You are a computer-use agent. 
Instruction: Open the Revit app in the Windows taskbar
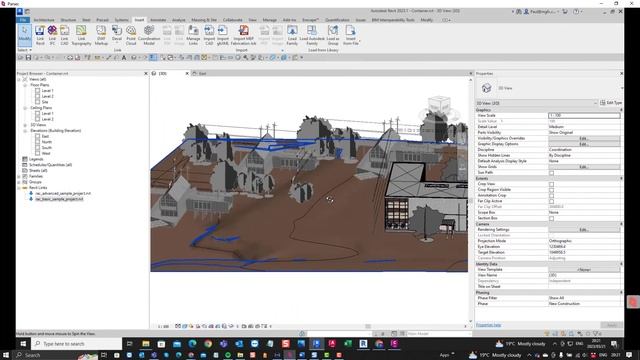pos(363,344)
